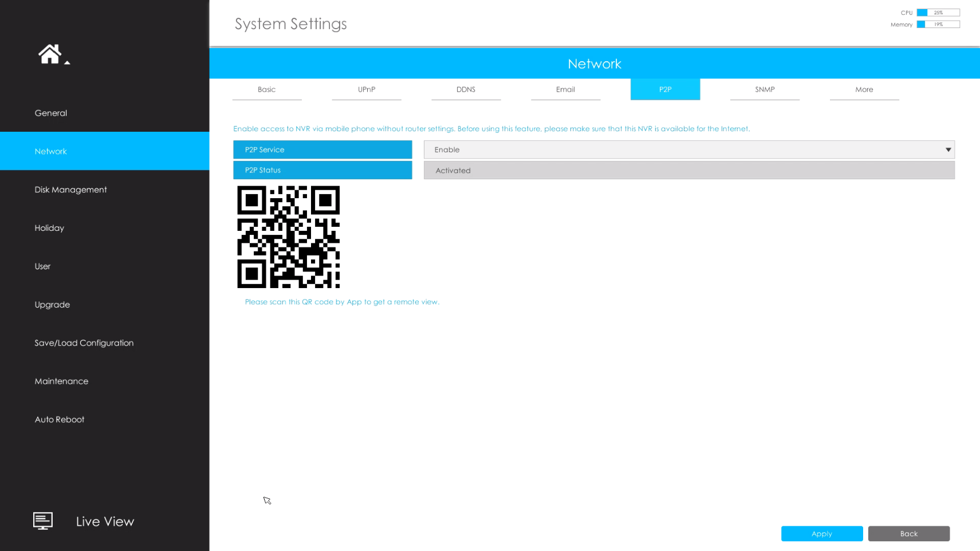Click the P2P QR code image
This screenshot has width=980, height=551.
289,237
